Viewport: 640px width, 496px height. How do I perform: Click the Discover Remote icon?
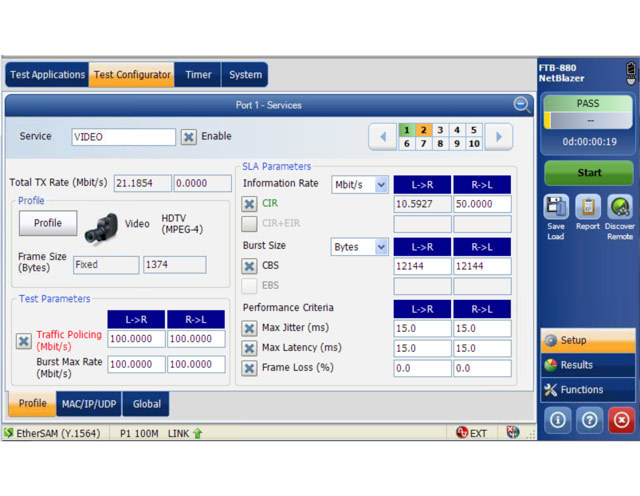tap(619, 207)
